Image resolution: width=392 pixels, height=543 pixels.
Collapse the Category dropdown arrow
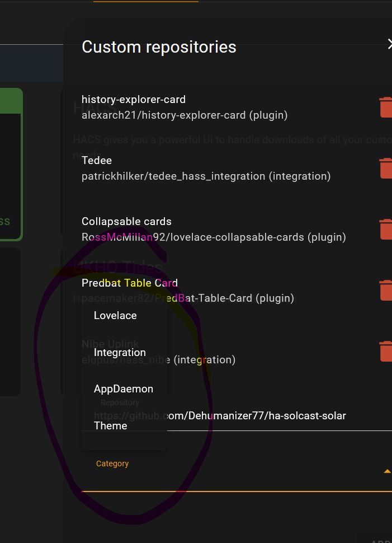click(388, 471)
